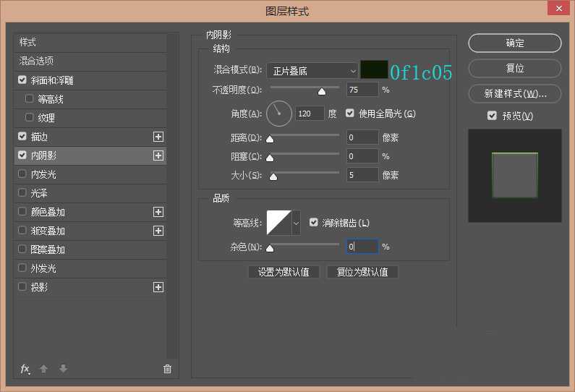Click the trash delete effect icon
The height and width of the screenshot is (392, 575).
(167, 369)
